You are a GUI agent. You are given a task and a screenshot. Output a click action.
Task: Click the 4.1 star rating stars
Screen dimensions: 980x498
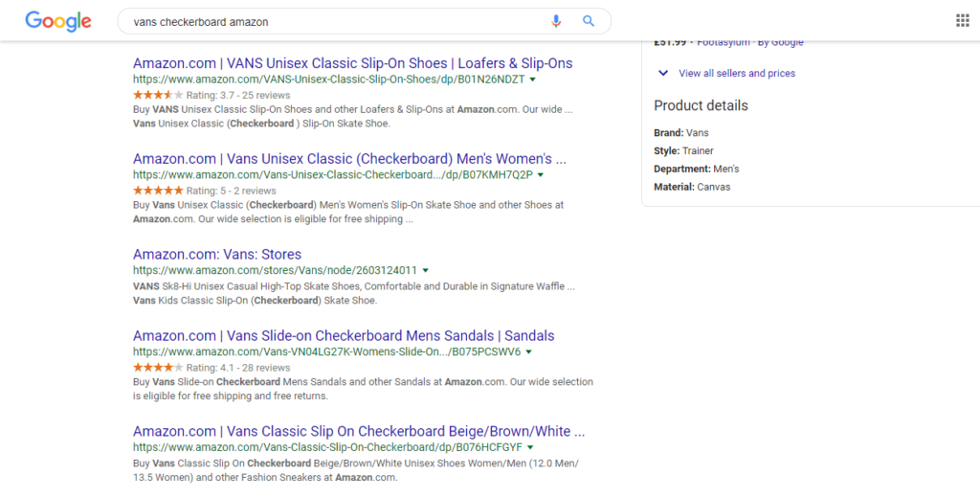[x=158, y=367]
